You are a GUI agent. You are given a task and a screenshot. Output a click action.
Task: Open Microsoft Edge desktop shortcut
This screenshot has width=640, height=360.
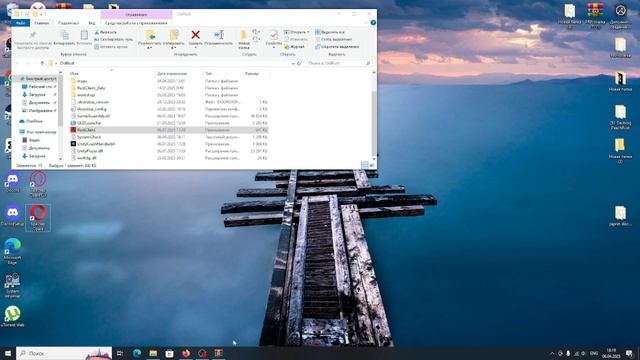point(13,250)
